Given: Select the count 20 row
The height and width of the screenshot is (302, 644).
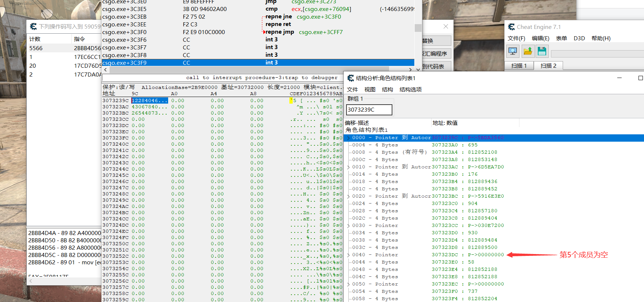Looking at the screenshot, I should click(x=64, y=66).
